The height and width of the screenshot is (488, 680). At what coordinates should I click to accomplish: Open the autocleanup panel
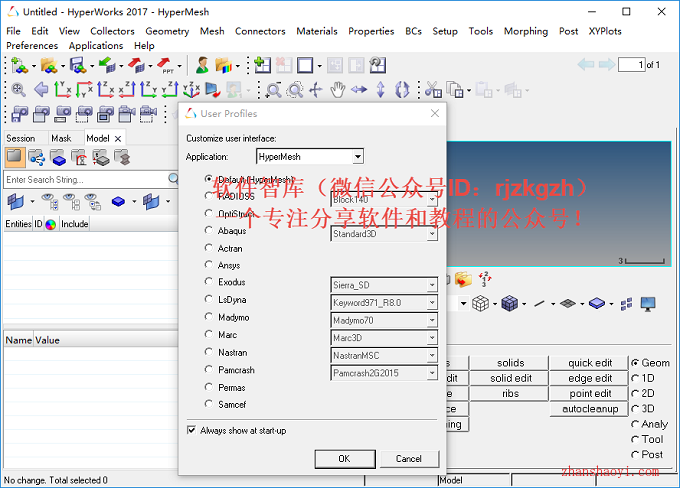[590, 409]
